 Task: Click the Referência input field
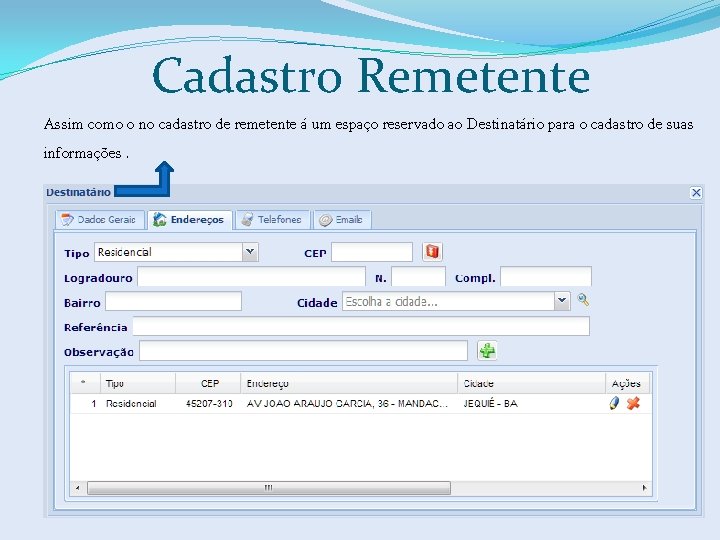361,326
